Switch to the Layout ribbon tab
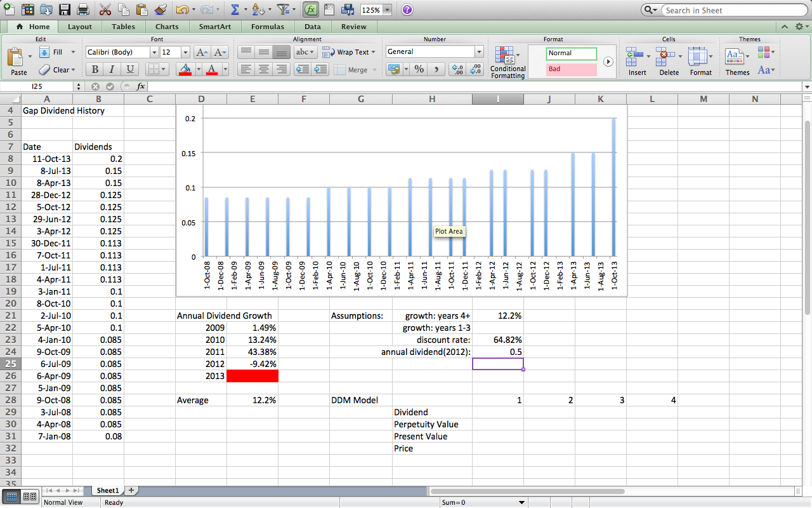 (x=80, y=27)
